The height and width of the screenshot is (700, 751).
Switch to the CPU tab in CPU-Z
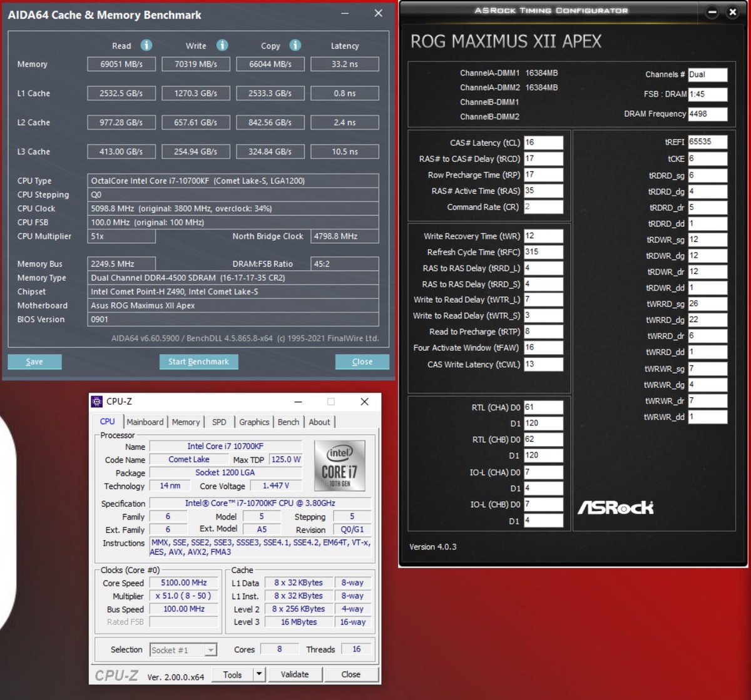108,422
